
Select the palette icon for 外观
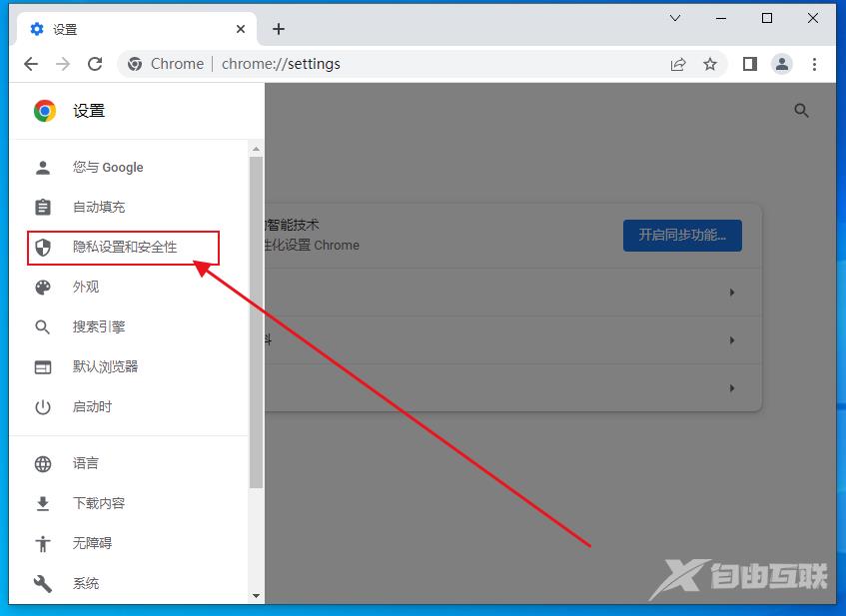click(42, 287)
